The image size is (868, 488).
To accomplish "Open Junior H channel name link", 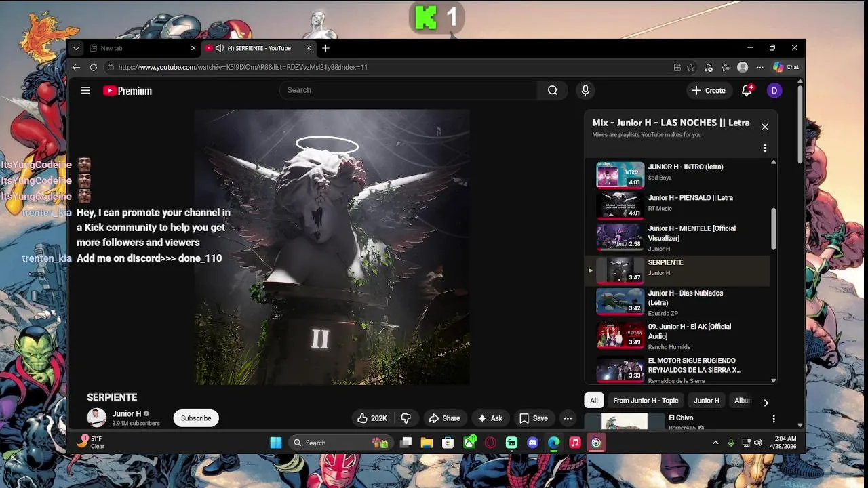I will click(x=127, y=413).
